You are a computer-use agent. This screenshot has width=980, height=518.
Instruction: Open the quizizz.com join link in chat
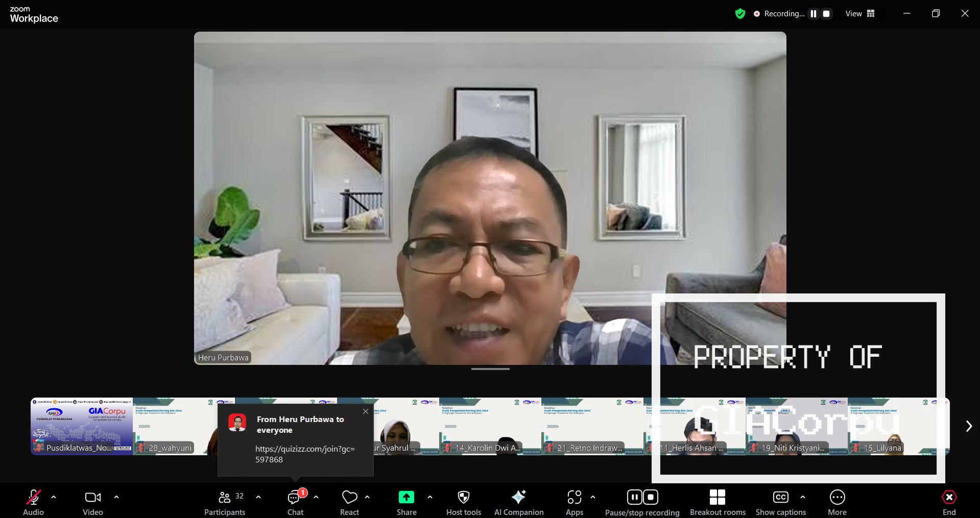(x=305, y=454)
